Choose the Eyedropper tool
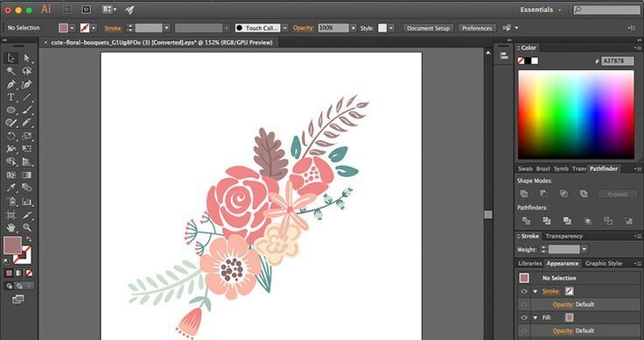 tap(10, 188)
